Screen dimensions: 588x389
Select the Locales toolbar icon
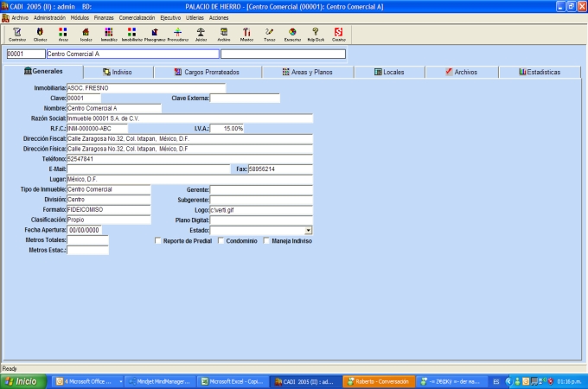pos(86,34)
